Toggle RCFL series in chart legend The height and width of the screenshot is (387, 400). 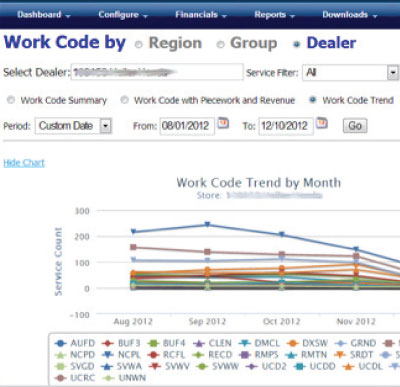coord(166,355)
